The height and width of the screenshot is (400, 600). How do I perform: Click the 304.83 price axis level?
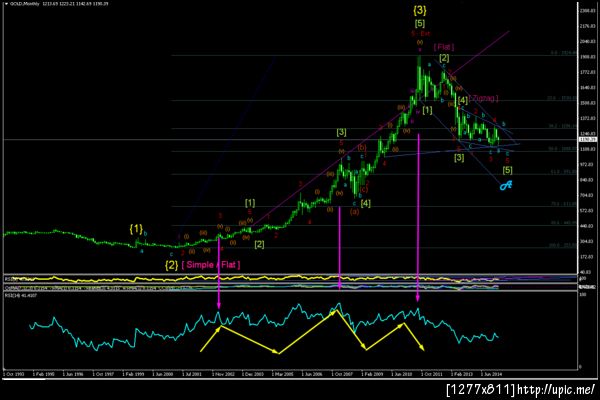[589, 242]
